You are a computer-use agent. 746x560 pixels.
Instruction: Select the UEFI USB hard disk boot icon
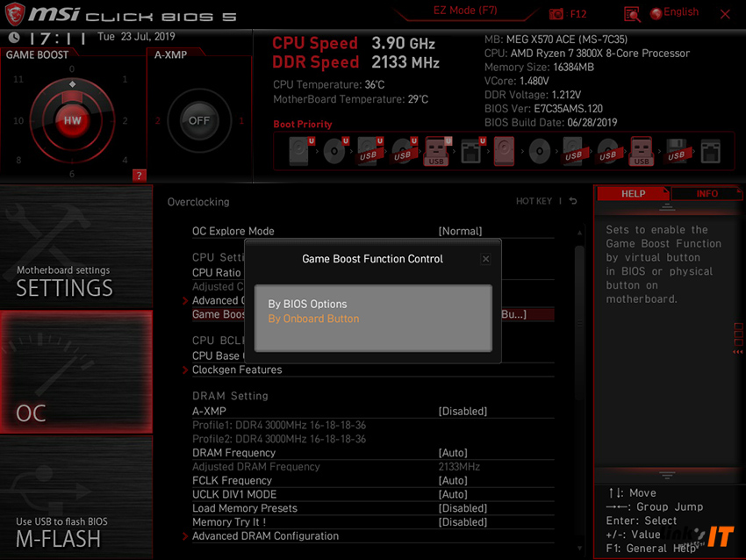(370, 151)
